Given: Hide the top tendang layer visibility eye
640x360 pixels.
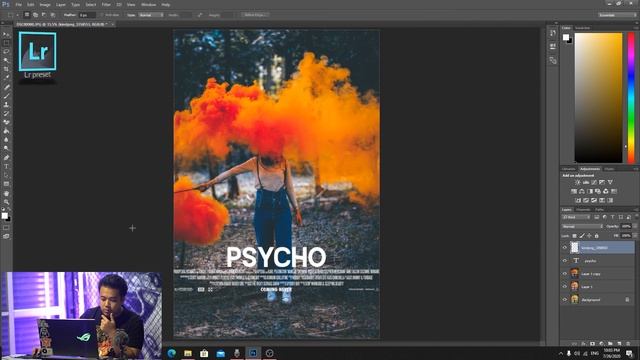Looking at the screenshot, I should 565,247.
